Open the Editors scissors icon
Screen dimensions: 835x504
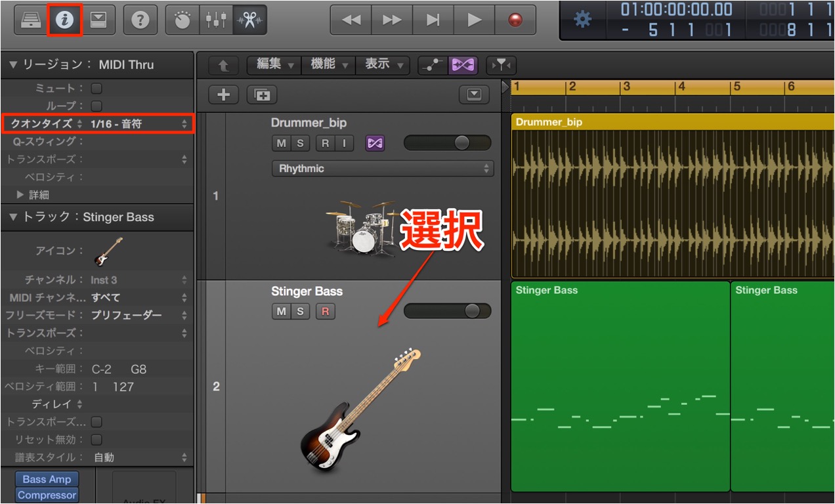pos(249,20)
